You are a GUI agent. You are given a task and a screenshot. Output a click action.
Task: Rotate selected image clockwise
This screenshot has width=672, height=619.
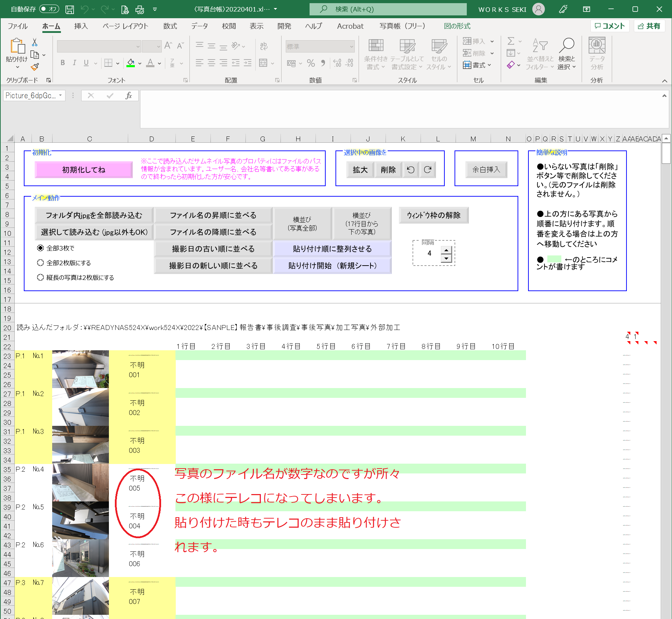tap(428, 170)
